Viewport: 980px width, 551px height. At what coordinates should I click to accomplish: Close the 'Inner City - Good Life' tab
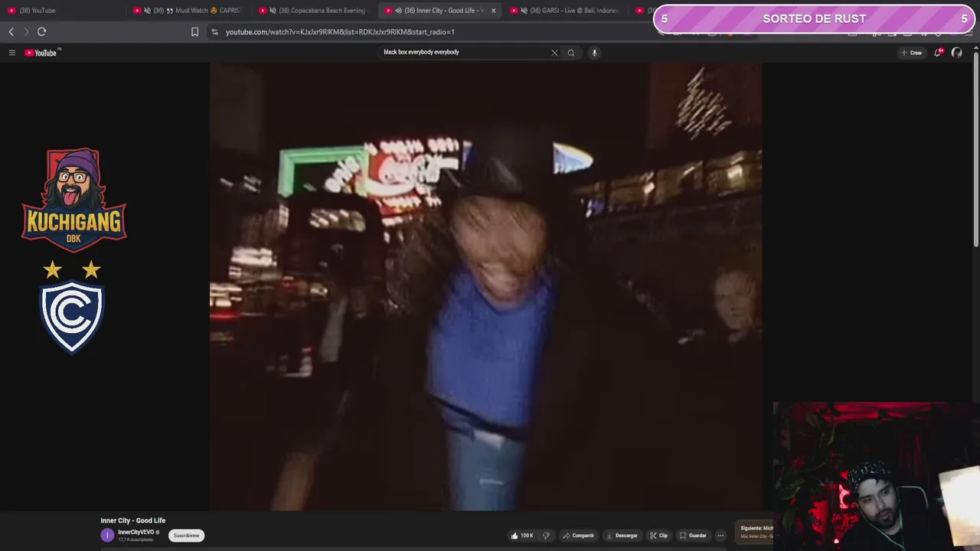point(493,11)
